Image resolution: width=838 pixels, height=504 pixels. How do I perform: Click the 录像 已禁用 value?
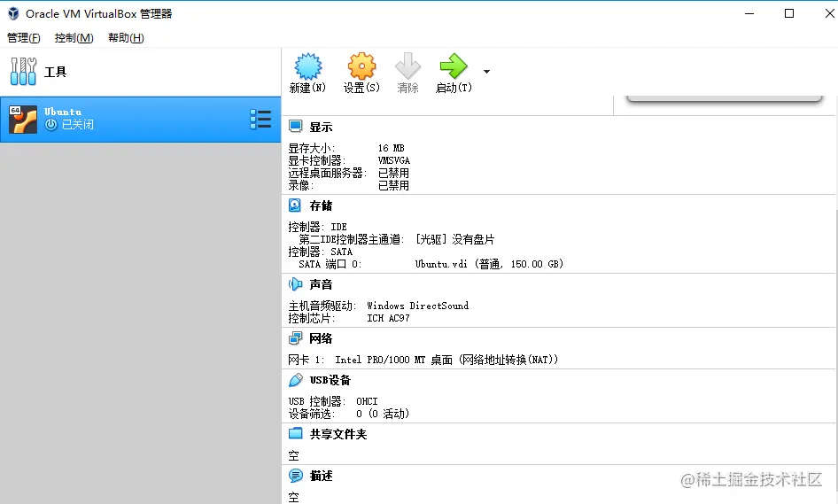point(394,185)
